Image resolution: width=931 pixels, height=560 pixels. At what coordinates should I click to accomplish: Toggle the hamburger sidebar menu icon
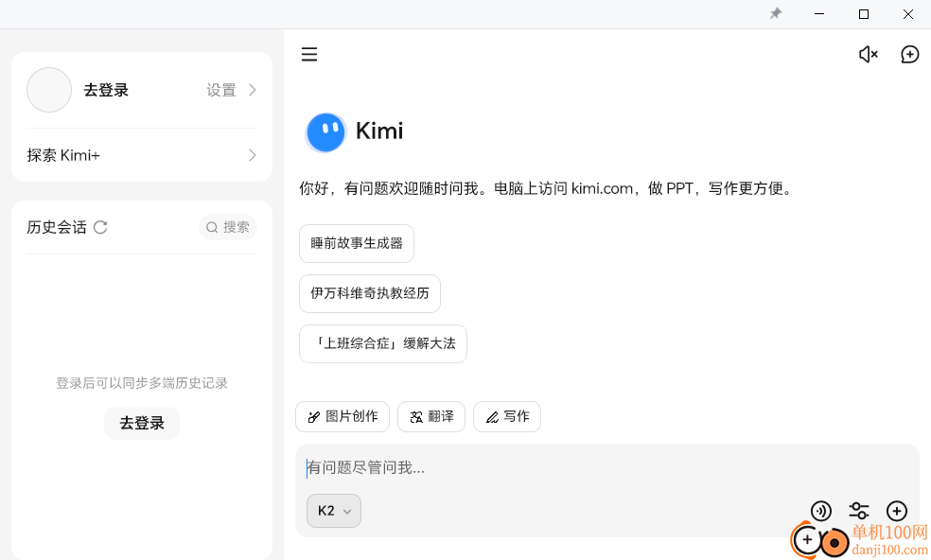click(308, 55)
